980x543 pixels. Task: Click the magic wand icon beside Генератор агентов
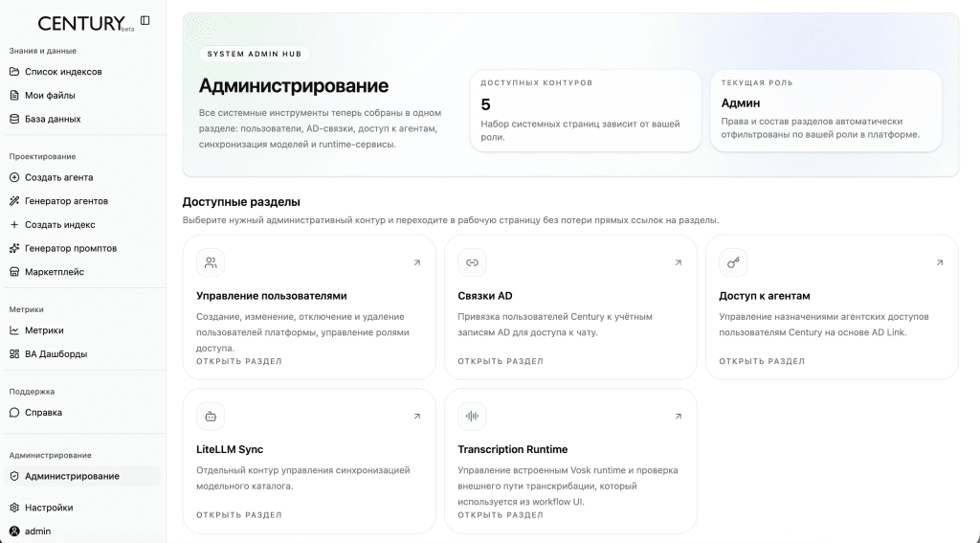tap(14, 201)
